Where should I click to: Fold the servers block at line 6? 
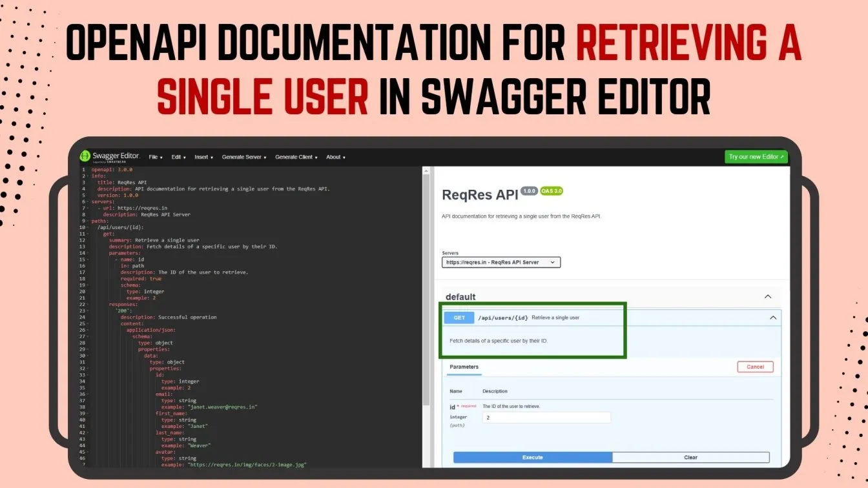[x=87, y=201]
